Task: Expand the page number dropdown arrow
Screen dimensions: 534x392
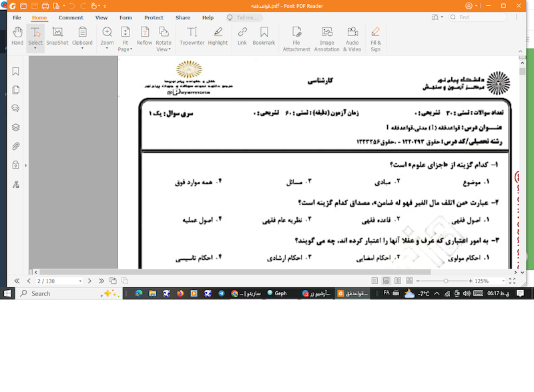Action: point(80,281)
